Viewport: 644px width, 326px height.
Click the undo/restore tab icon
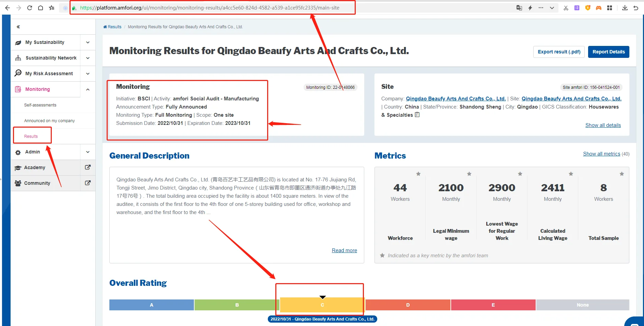coord(636,8)
